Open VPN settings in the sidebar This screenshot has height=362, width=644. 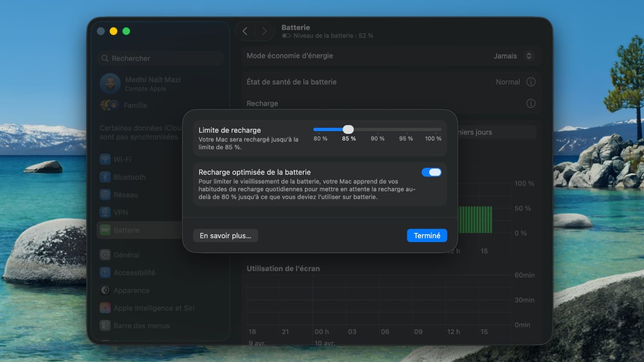(x=105, y=212)
